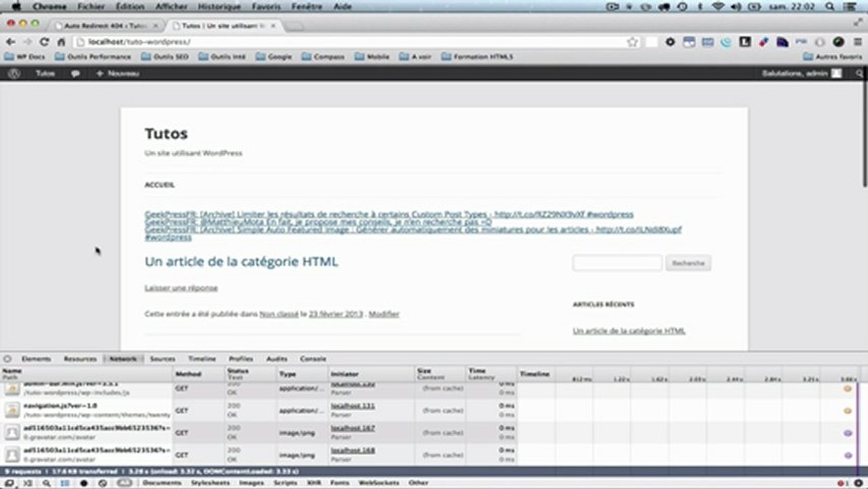Open the Autres favoris folder
This screenshot has width=868, height=489.
(832, 57)
